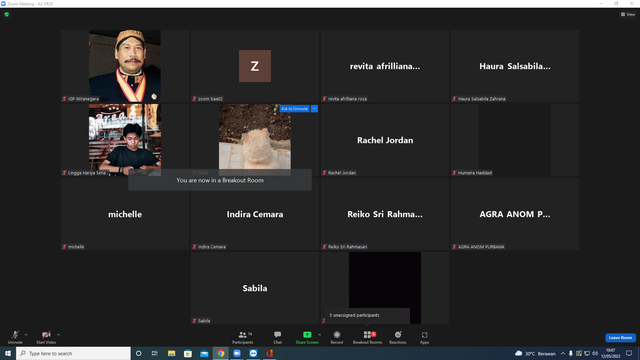The width and height of the screenshot is (640, 360).
Task: Expand video options arrow next to Start Video
Action: [58, 335]
